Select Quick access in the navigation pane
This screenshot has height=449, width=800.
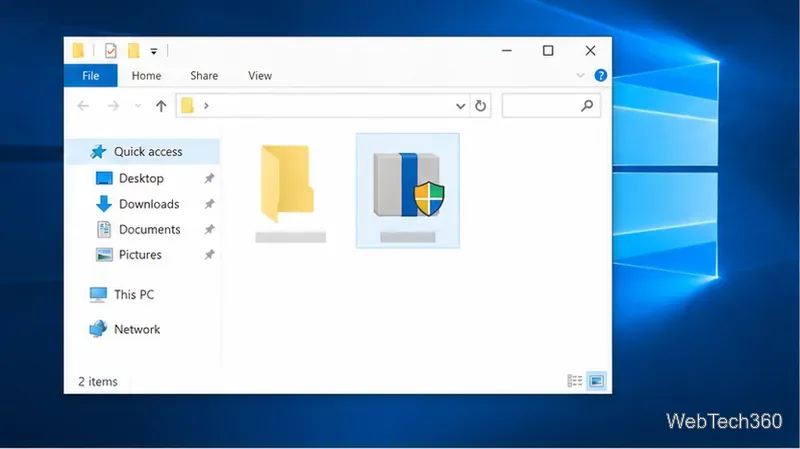click(144, 152)
